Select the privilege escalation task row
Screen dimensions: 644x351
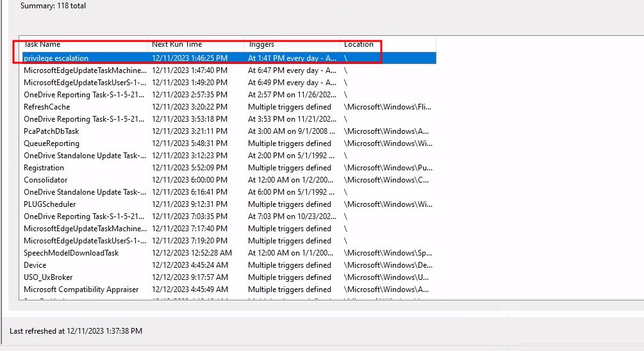click(x=56, y=58)
